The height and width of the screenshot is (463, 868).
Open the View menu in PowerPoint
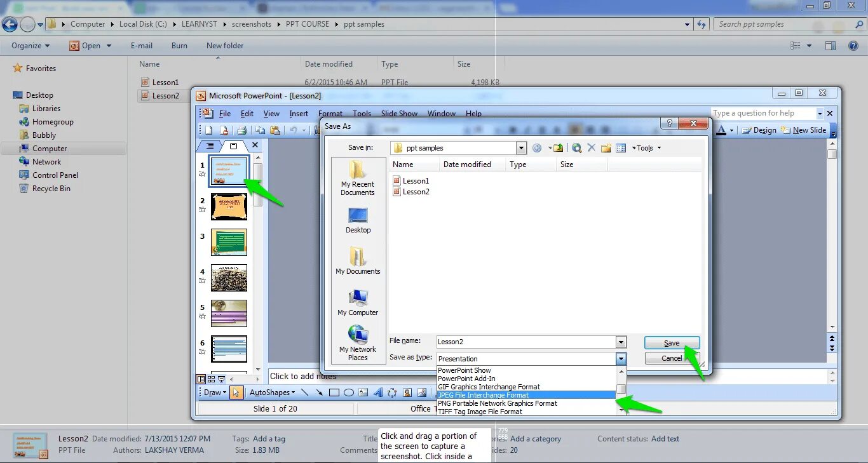271,114
